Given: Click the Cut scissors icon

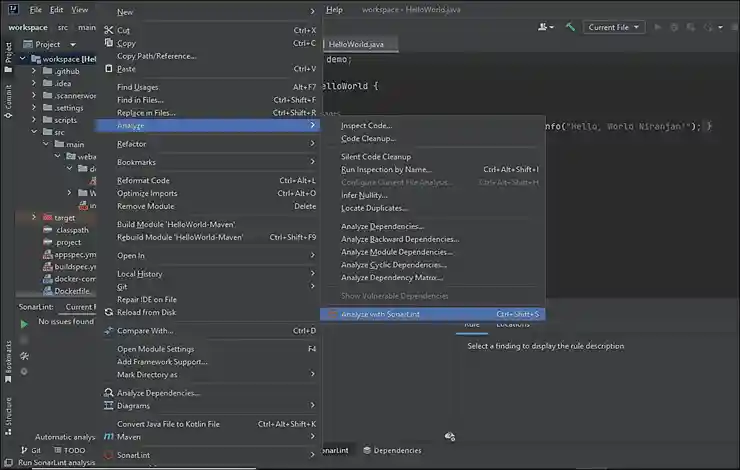Looking at the screenshot, I should tap(109, 30).
